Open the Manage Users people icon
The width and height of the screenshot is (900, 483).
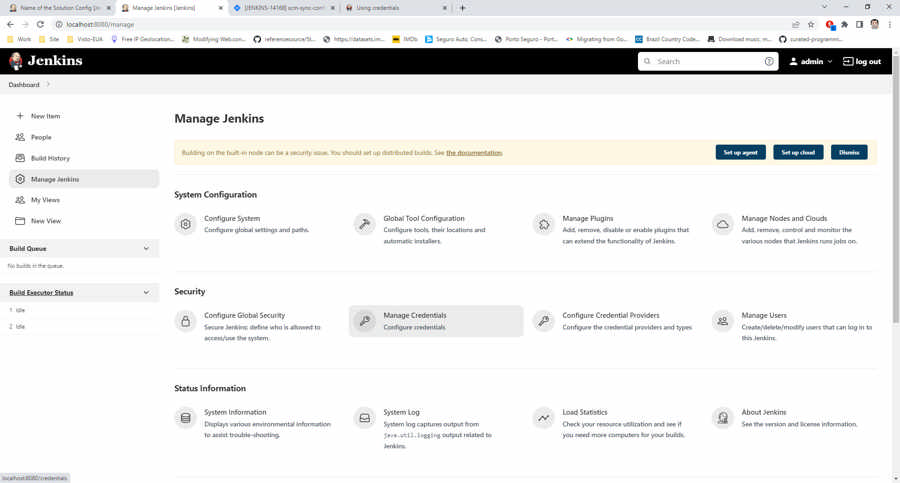pyautogui.click(x=723, y=321)
